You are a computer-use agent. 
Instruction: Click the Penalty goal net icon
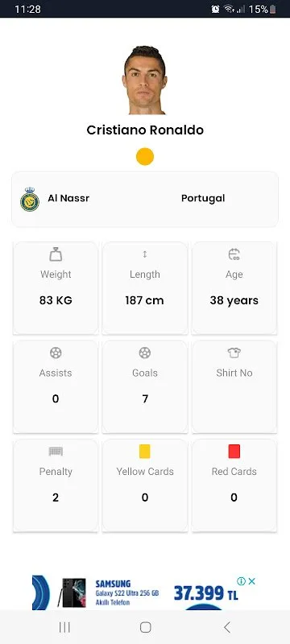56,452
